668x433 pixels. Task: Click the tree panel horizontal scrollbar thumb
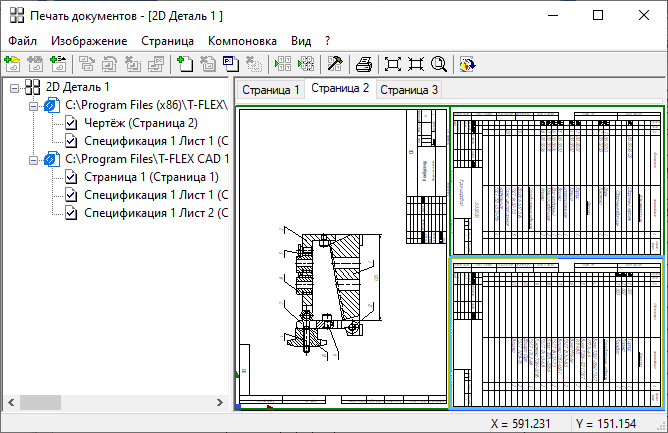(40, 401)
